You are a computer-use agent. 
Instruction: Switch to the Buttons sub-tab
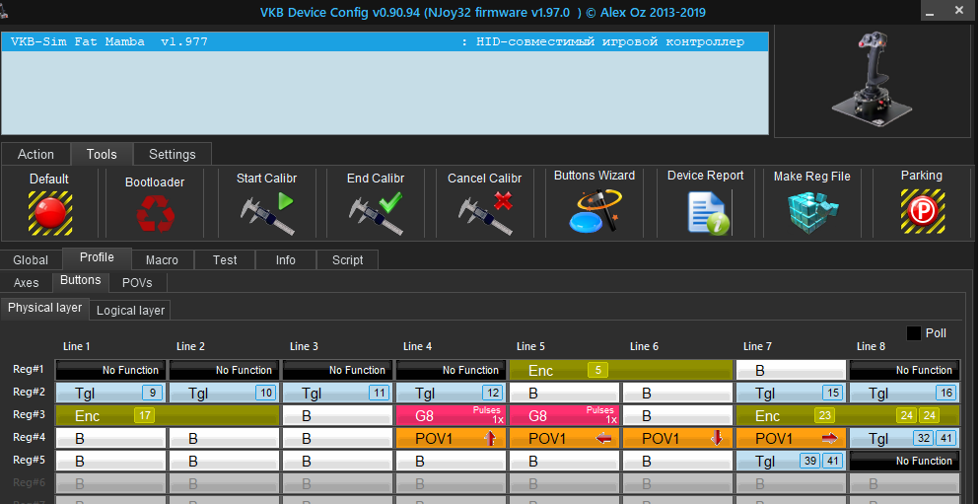tap(81, 281)
